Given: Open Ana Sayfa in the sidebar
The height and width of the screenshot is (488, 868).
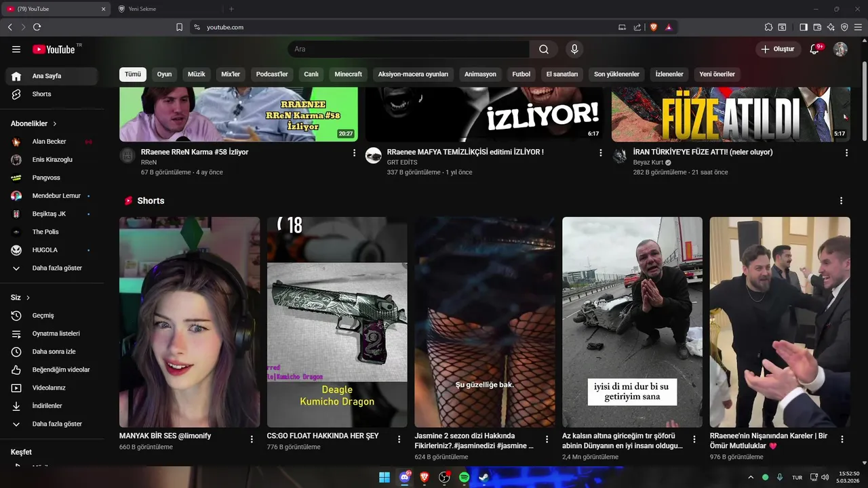Looking at the screenshot, I should pos(52,76).
